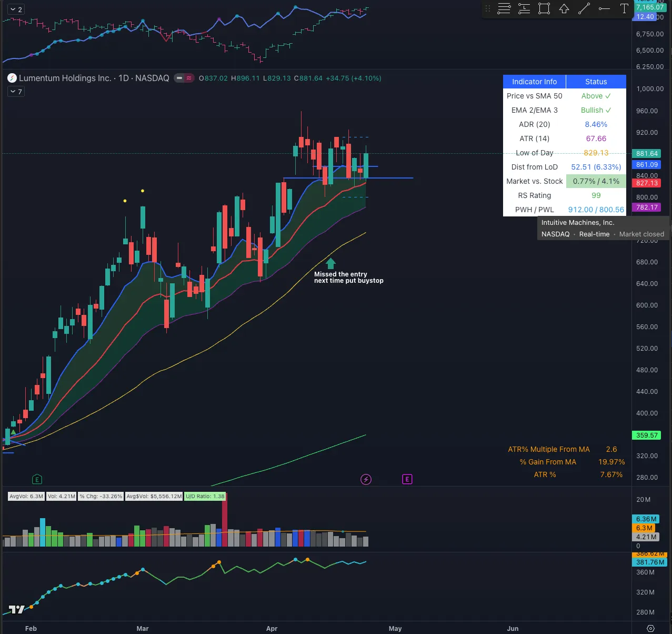Click the Vol: 4.21M label
Screen dimensions: 672x634
(x=62, y=496)
